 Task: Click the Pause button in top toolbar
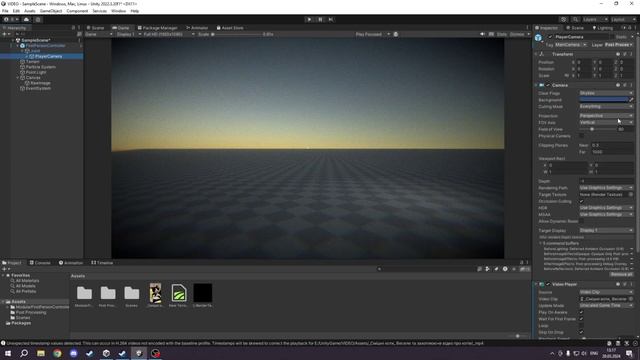pos(320,19)
